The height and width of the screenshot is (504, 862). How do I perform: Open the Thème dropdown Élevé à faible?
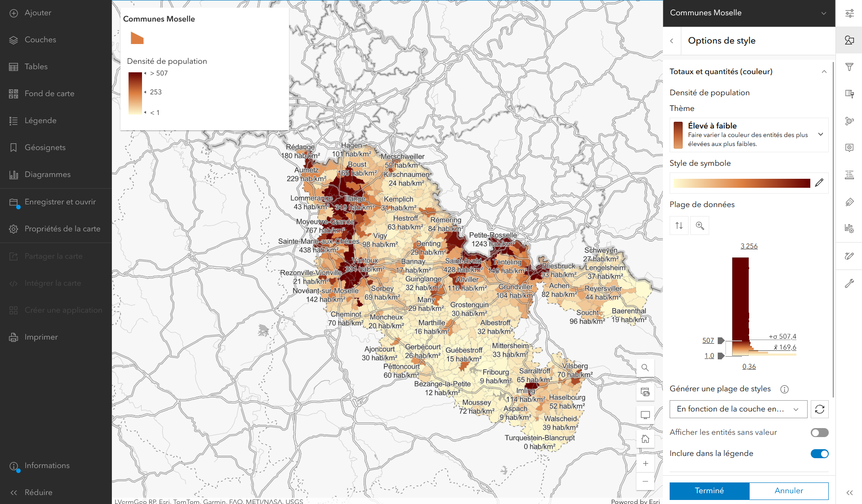749,135
